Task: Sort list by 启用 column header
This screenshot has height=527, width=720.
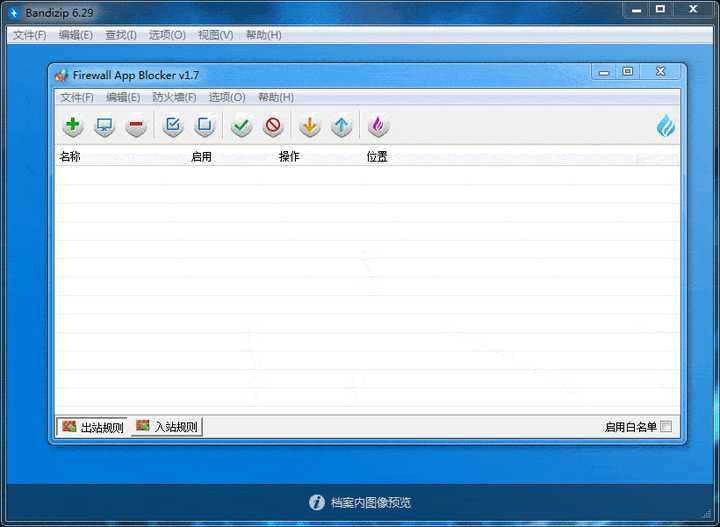Action: point(201,157)
